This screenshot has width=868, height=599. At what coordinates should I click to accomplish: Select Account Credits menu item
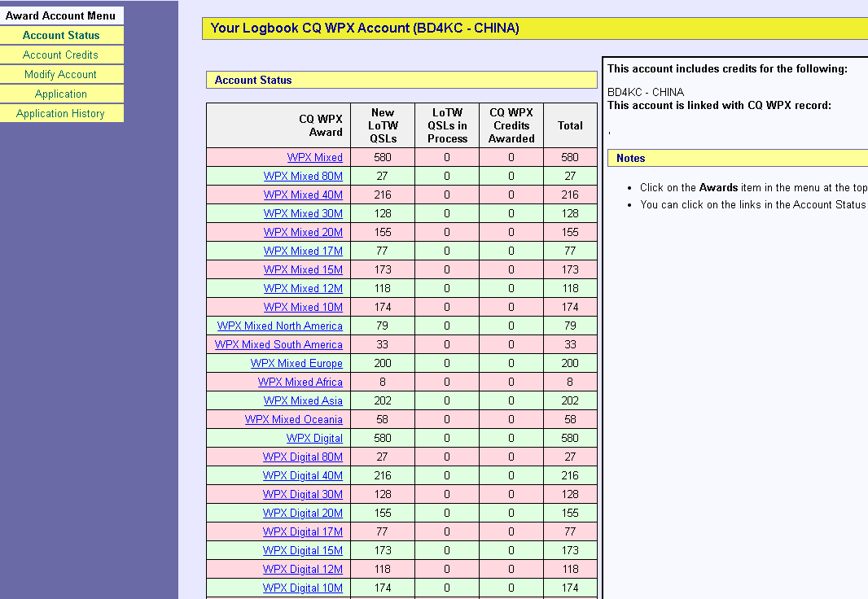[x=60, y=55]
